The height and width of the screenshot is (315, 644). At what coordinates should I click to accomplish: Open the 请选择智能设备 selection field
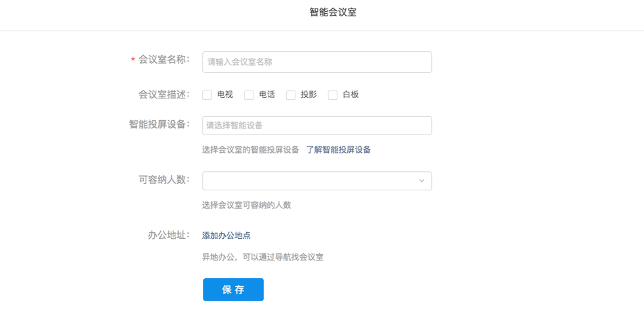pos(316,125)
